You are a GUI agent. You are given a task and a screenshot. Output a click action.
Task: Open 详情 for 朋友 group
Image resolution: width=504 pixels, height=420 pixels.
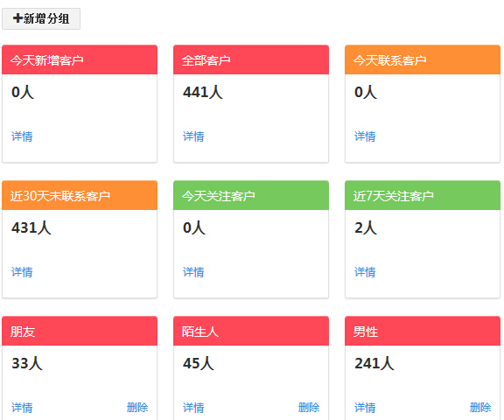point(22,408)
